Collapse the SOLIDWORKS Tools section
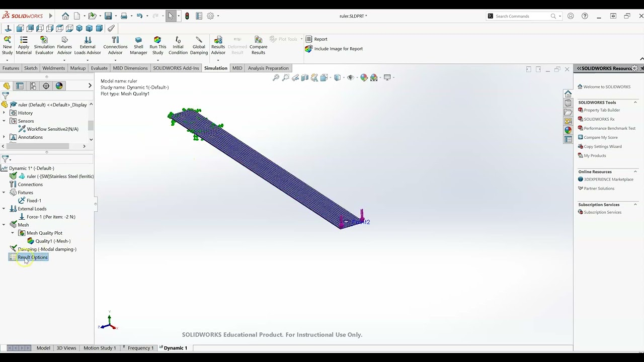644x362 pixels. pyautogui.click(x=635, y=103)
